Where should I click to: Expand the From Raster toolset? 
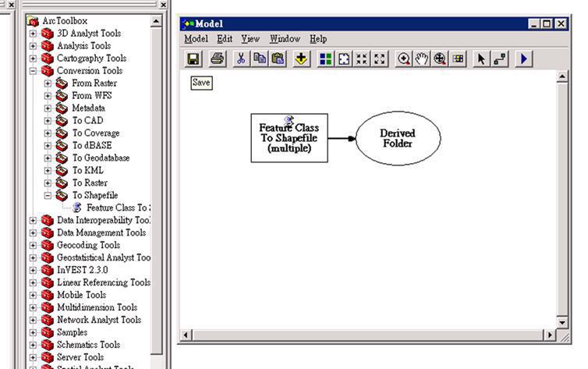(x=48, y=83)
